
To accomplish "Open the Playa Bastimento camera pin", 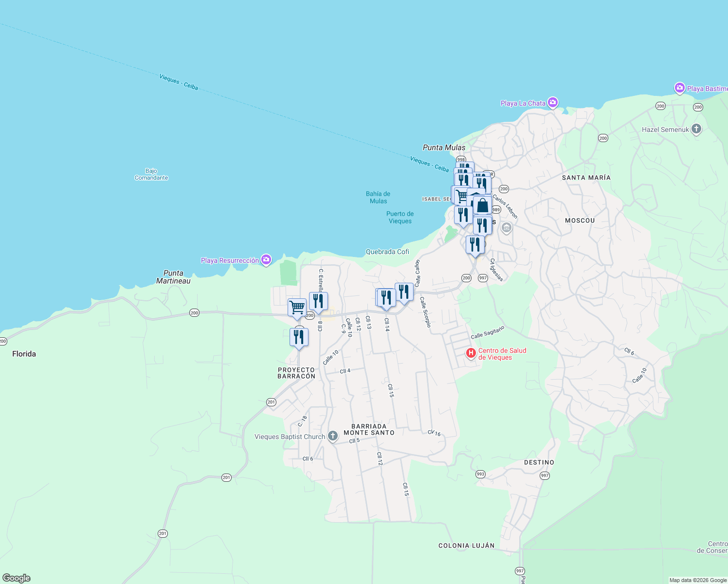I will coord(680,88).
